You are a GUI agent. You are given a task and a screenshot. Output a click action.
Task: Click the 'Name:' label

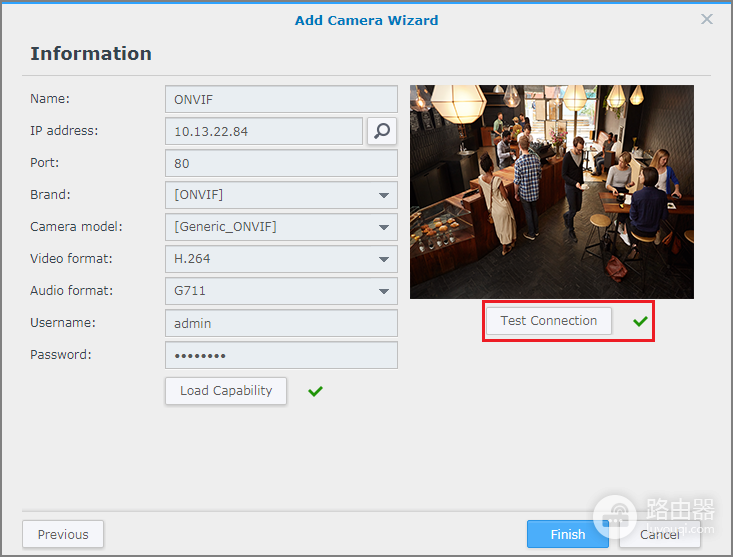50,99
